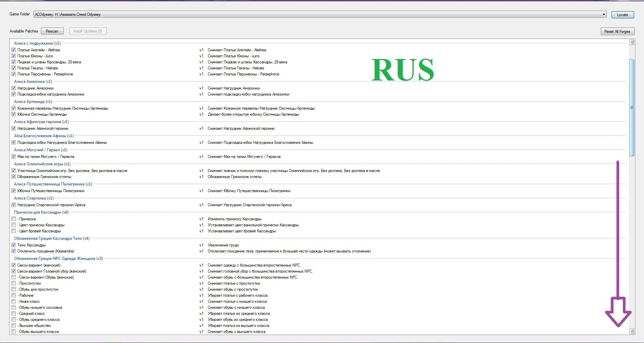The width and height of the screenshot is (644, 343).
Task: Click scrollbar up arrow
Action: tap(632, 42)
